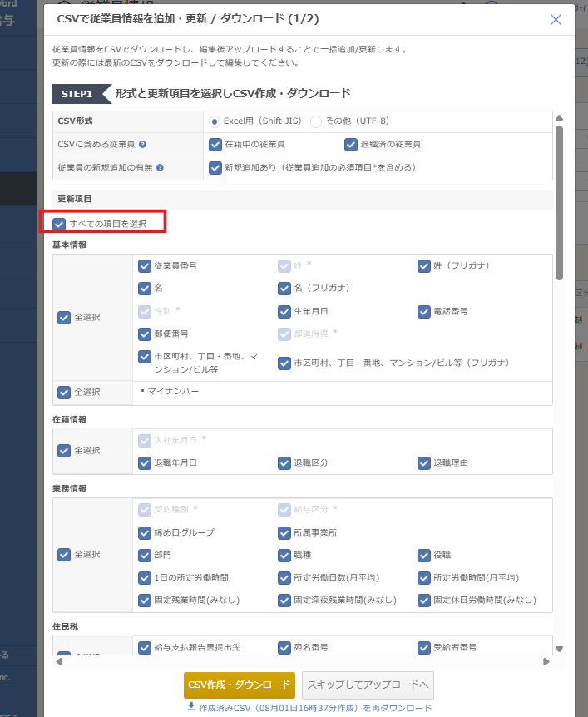
Task: Toggle the 退職済の従業員 checkbox
Action: 351,144
